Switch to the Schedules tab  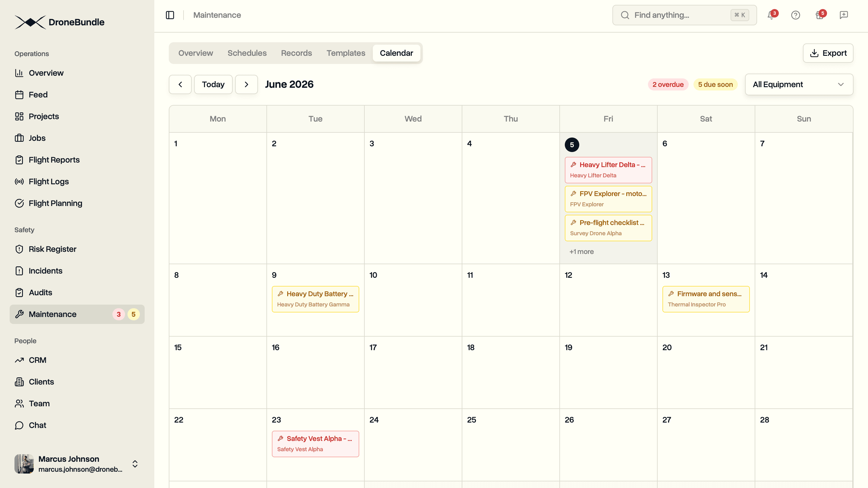pyautogui.click(x=247, y=53)
